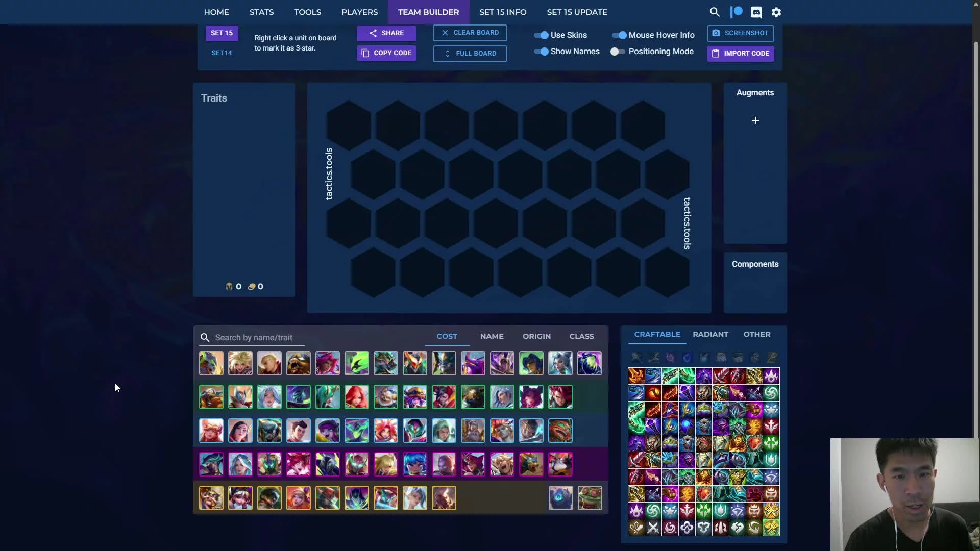Click the COPY CODE button
980x551 pixels.
[x=386, y=53]
